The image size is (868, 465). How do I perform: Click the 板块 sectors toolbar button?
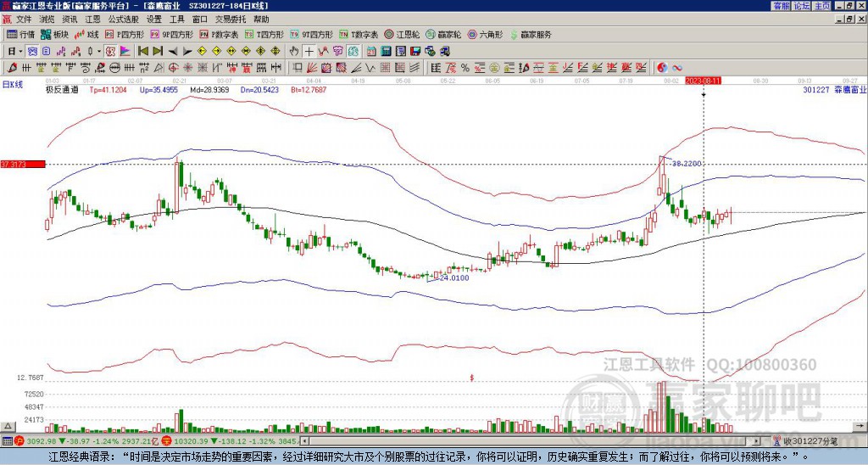[55, 34]
